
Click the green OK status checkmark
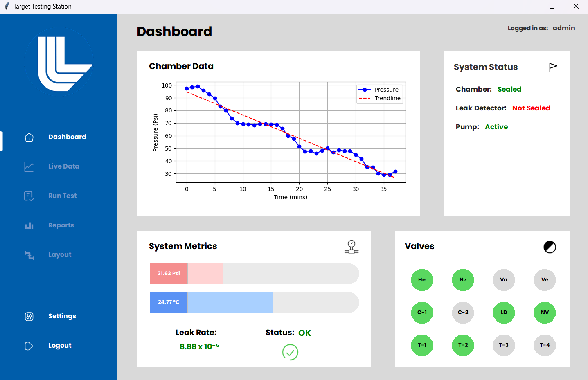[291, 352]
